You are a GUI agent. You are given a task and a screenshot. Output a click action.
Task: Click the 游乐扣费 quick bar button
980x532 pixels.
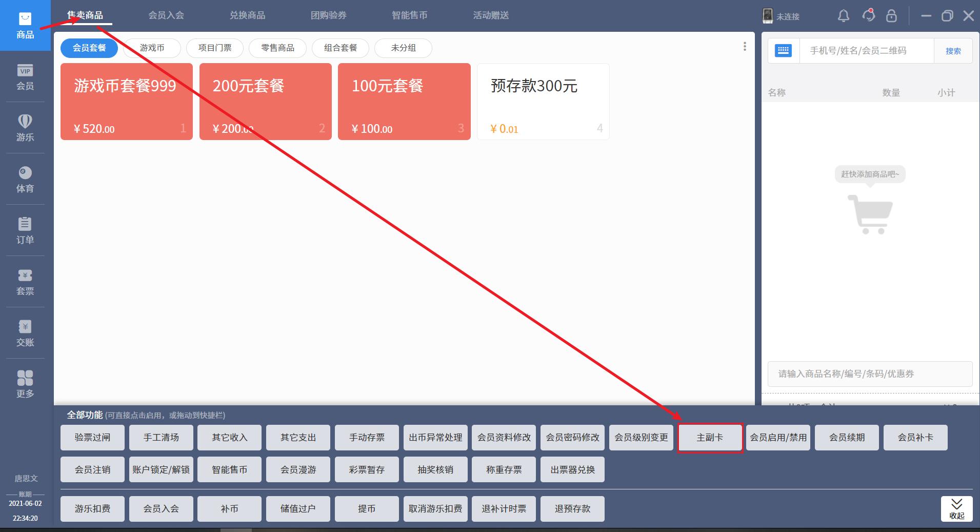tap(92, 509)
